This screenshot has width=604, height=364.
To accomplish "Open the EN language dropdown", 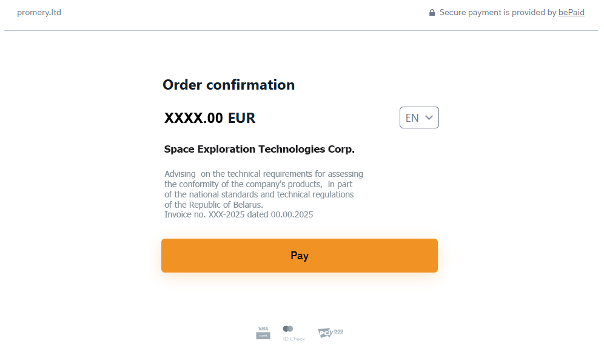I will 418,117.
